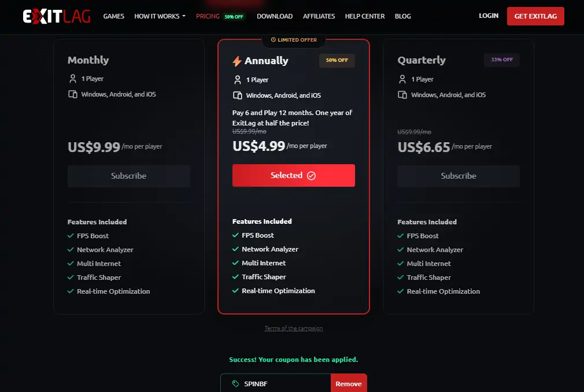Click the devices icon under Quarterly plan
The image size is (584, 392).
[402, 94]
